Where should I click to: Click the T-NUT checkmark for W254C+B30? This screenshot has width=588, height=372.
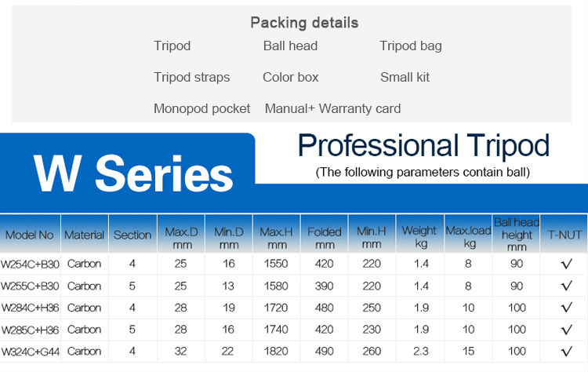565,264
